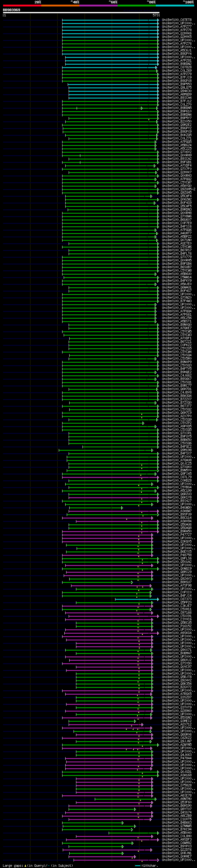This screenshot has width=197, height=868.
Task: Select the UniRef100_B9P610 label
Action: coord(177,111)
